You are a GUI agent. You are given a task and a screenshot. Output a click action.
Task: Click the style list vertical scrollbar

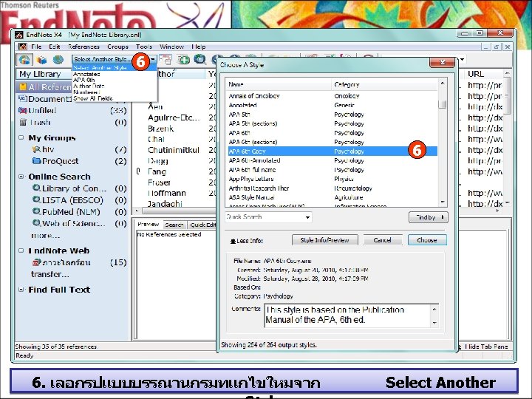coord(442,143)
